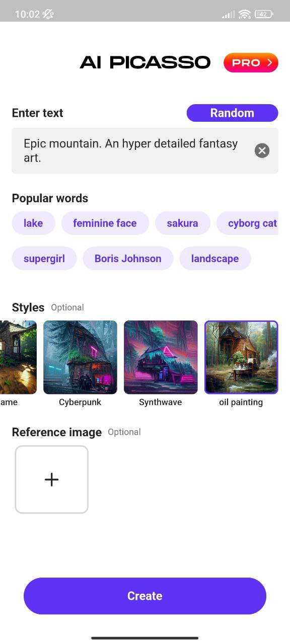
Task: Select the Synthwave style
Action: [161, 357]
